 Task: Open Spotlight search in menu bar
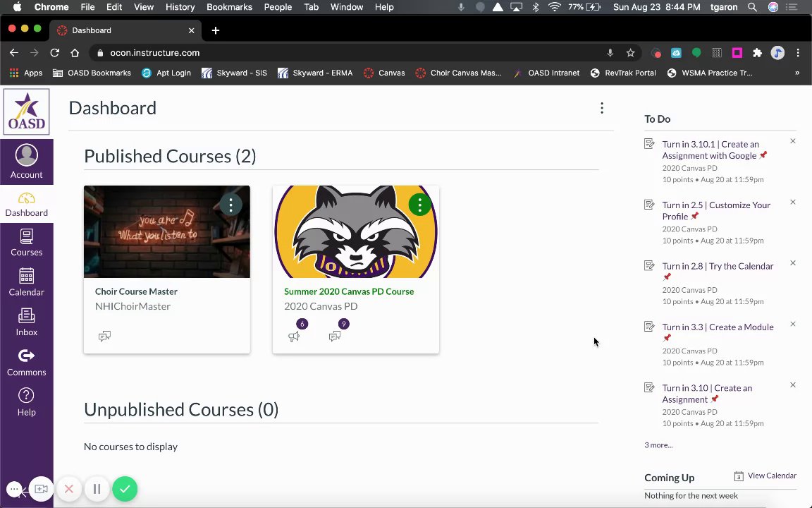point(752,7)
